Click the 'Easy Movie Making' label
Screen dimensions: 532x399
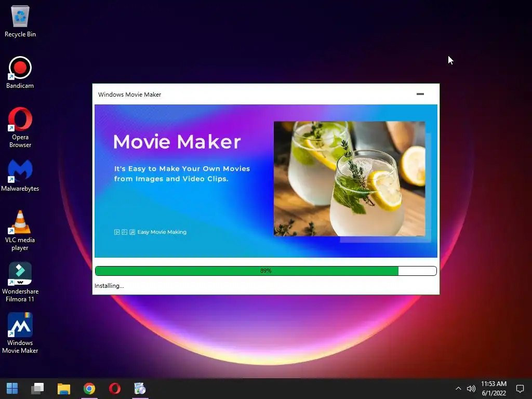click(162, 232)
